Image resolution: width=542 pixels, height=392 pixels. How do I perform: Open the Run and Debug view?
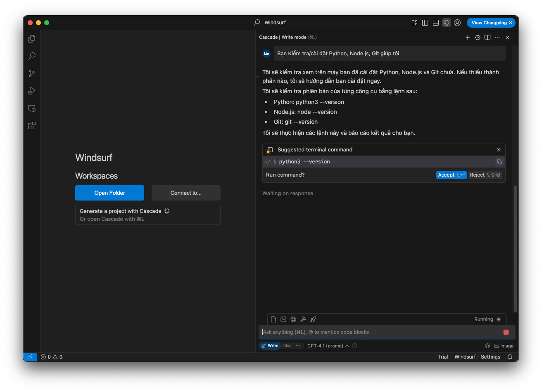[x=32, y=91]
